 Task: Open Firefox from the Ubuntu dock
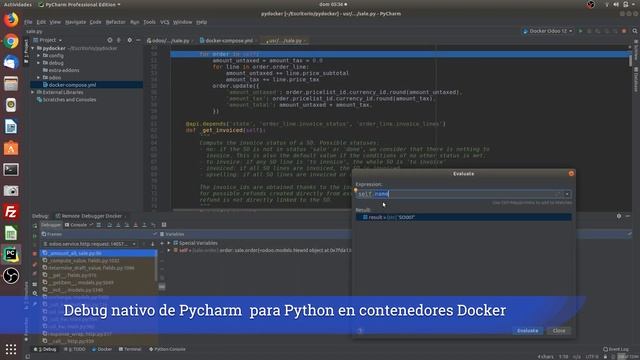point(11,20)
